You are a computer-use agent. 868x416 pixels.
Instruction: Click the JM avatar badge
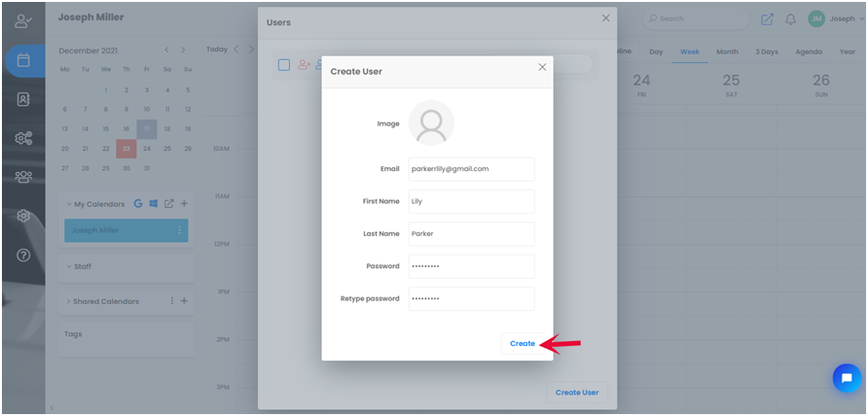(x=816, y=18)
